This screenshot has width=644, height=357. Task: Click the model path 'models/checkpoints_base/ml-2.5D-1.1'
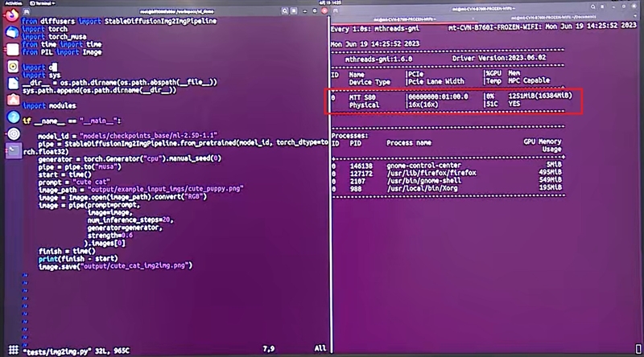pyautogui.click(x=149, y=135)
